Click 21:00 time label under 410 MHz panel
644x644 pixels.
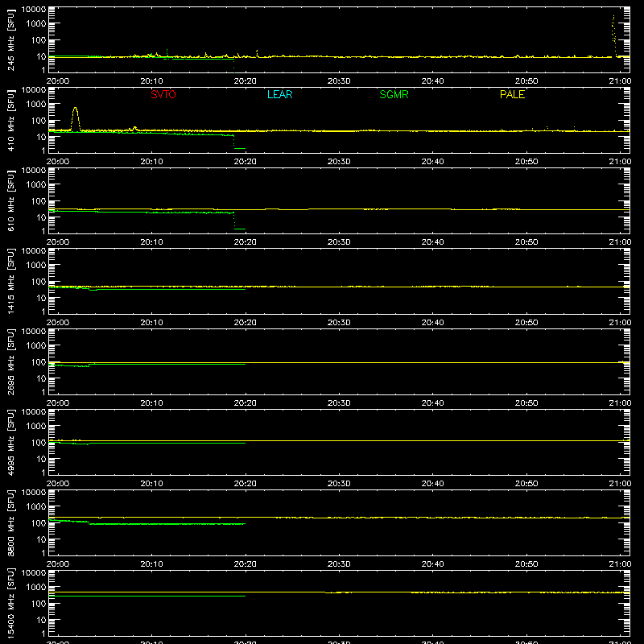620,162
